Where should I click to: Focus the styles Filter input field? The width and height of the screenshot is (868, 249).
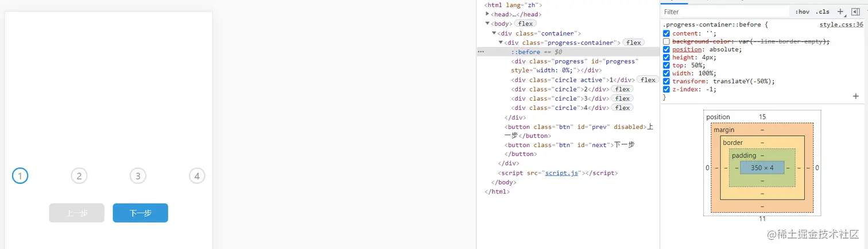pos(726,12)
